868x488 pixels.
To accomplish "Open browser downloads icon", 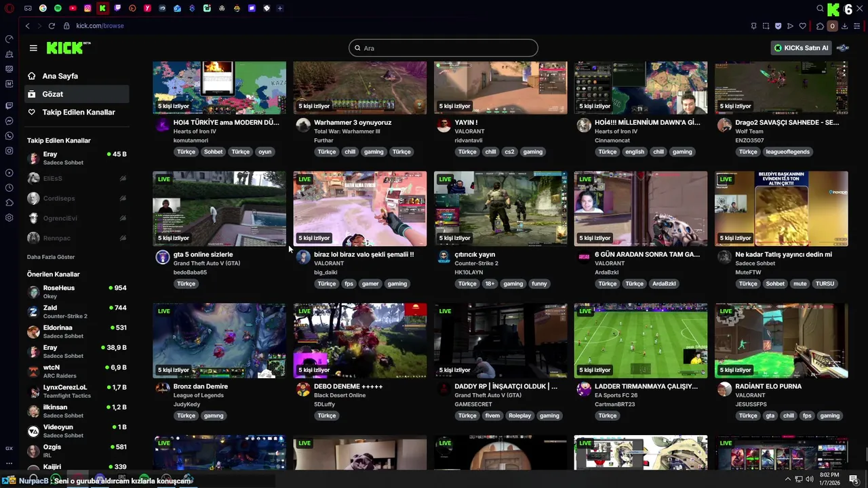I will [x=844, y=26].
